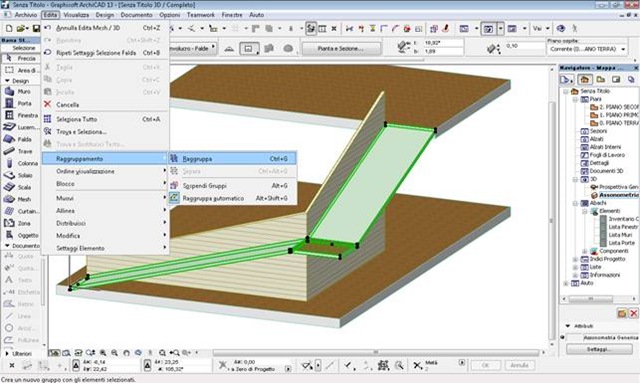Click the Settaggi button in Navigator
640x383 pixels.
pos(599,349)
